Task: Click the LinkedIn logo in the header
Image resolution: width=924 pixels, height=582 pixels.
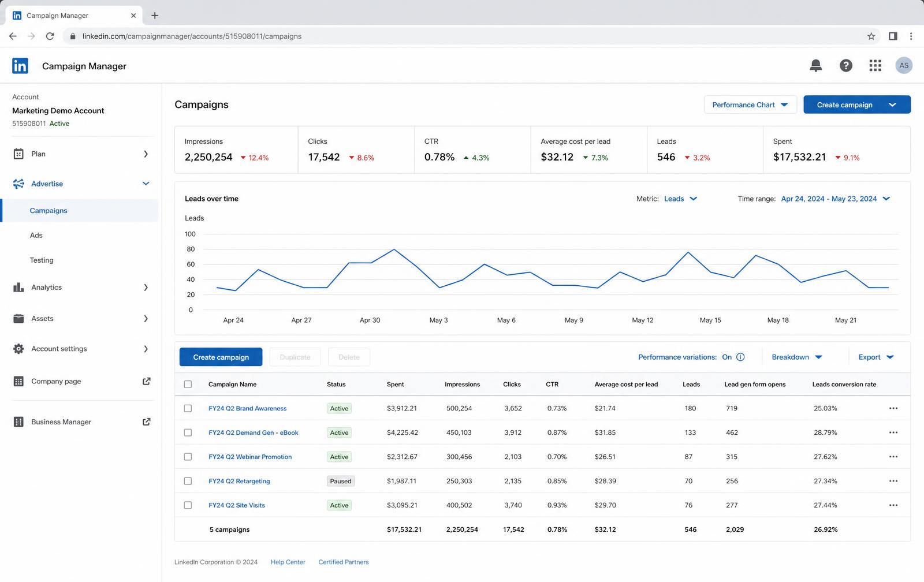Action: [20, 66]
